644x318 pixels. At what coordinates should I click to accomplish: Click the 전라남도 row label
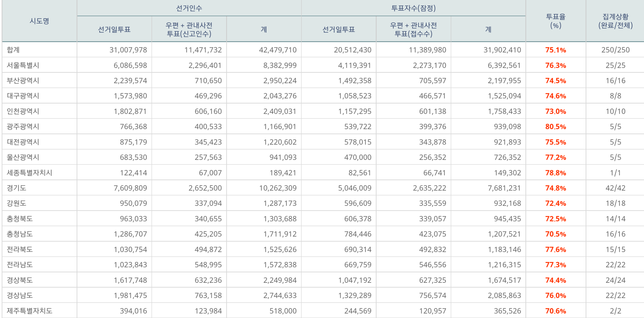pyautogui.click(x=20, y=265)
